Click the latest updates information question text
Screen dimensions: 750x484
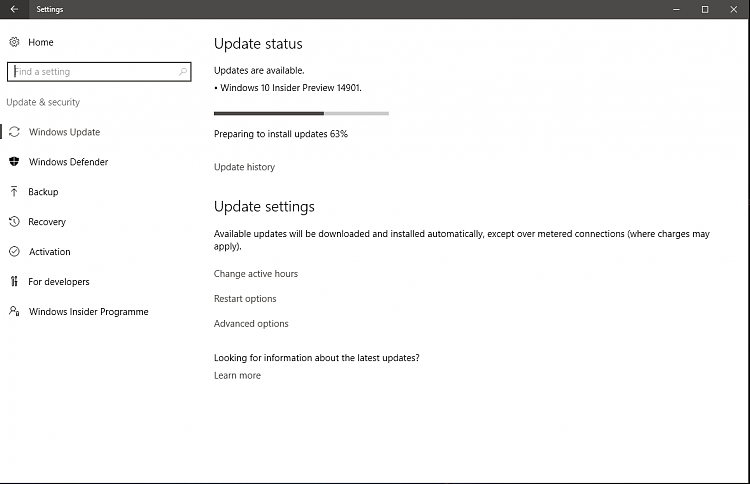[x=317, y=358]
